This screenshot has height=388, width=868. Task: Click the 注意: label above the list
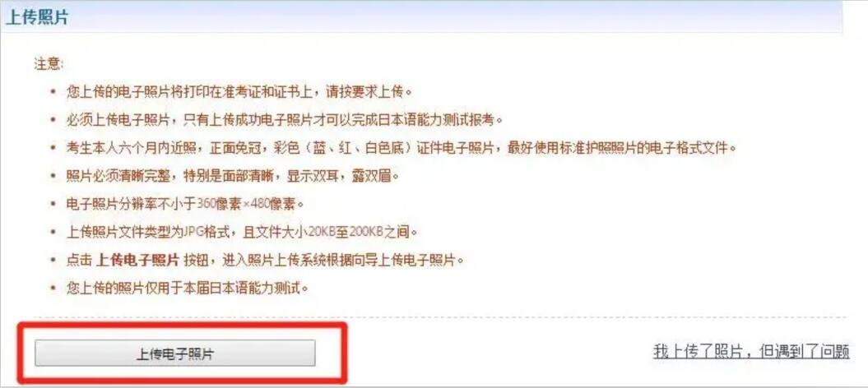point(49,63)
